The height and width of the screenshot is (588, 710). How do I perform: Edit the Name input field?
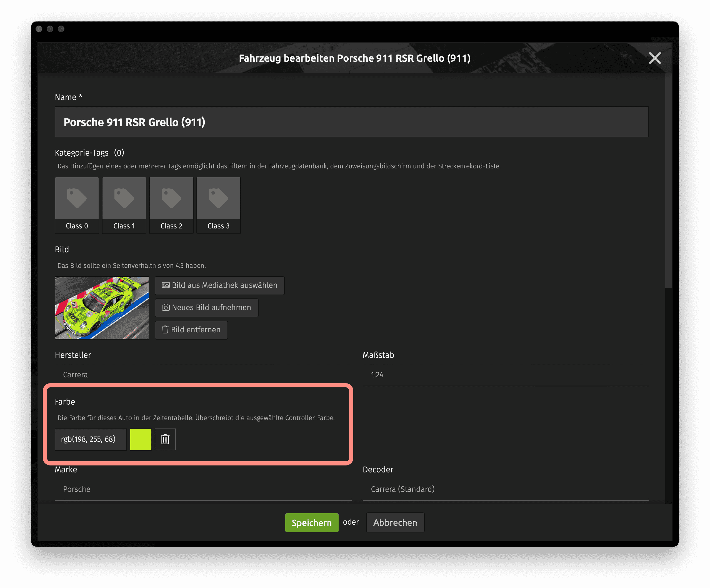click(351, 122)
